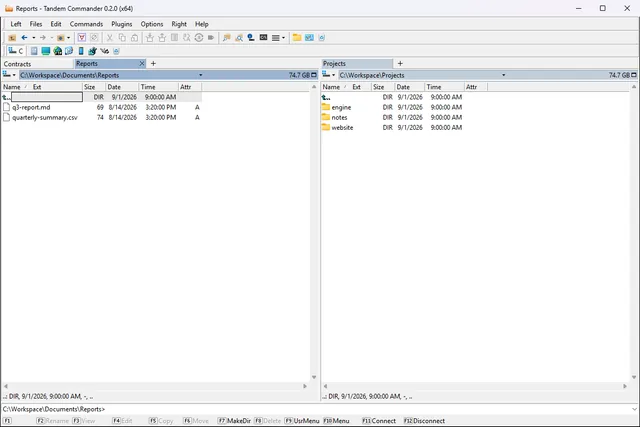
Task: Open the Back history dropdown arrow
Action: [x=33, y=38]
